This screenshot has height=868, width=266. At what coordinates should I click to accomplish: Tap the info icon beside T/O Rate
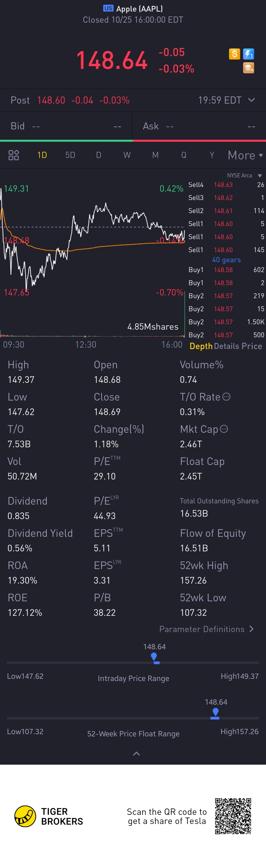point(227,397)
